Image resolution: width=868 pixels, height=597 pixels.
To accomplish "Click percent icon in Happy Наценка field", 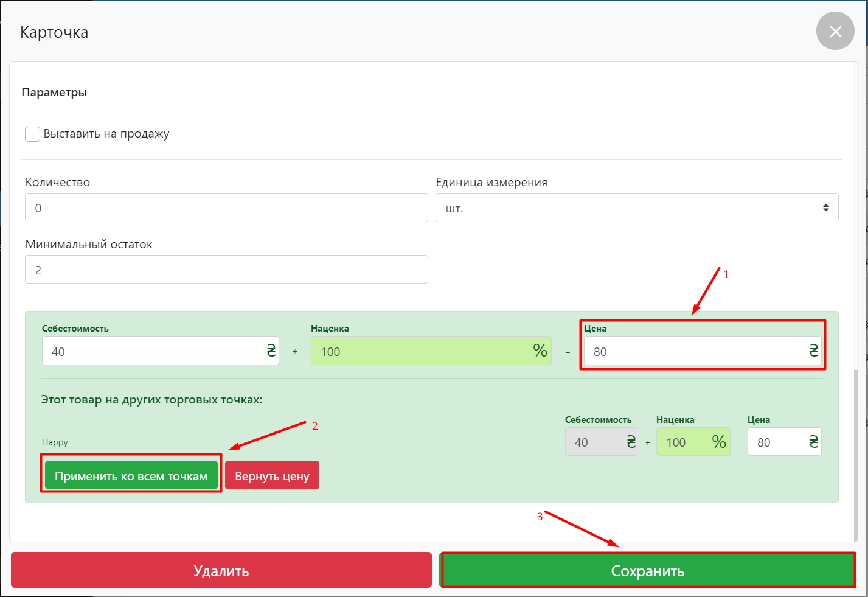I will click(719, 442).
